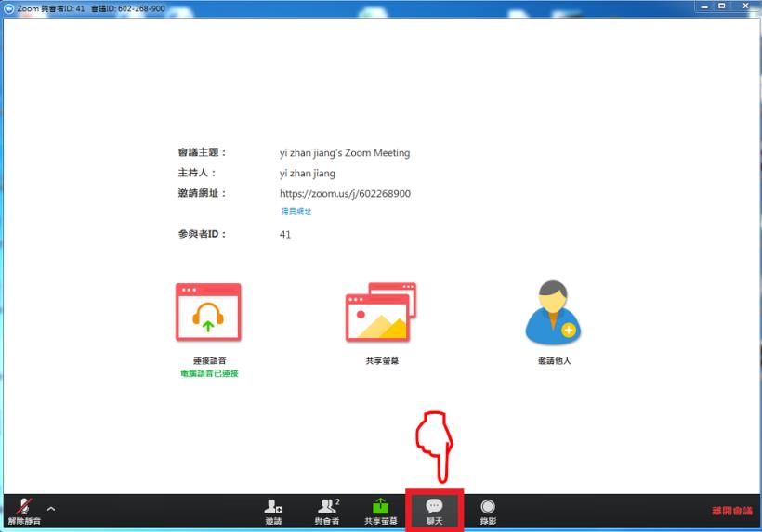The width and height of the screenshot is (762, 532).
Task: Show participants list via 與會者 icon
Action: click(x=327, y=512)
